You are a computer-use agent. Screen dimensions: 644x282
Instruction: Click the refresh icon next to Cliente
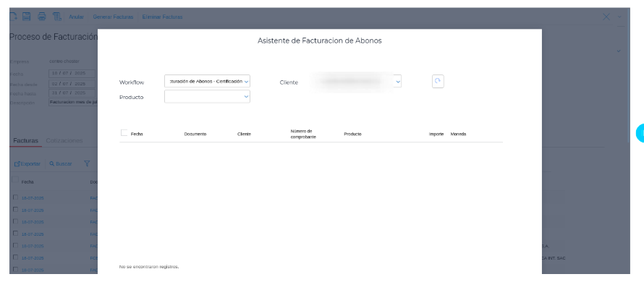pos(438,81)
